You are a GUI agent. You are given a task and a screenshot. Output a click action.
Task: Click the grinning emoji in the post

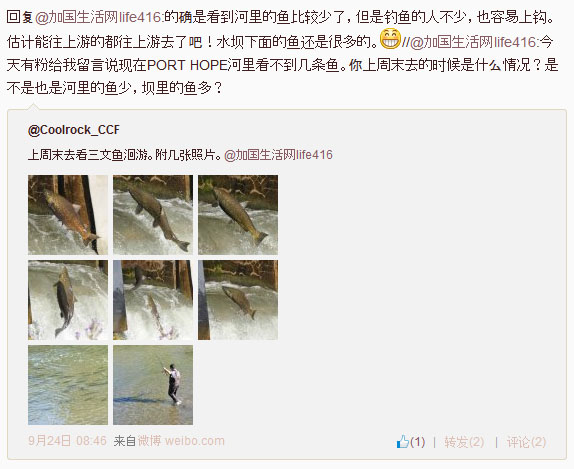click(x=391, y=38)
